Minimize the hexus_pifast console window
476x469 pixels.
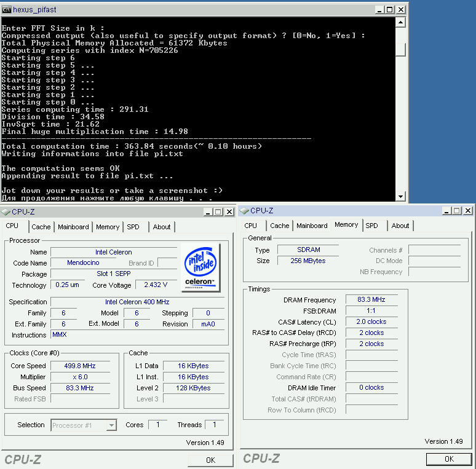click(379, 10)
